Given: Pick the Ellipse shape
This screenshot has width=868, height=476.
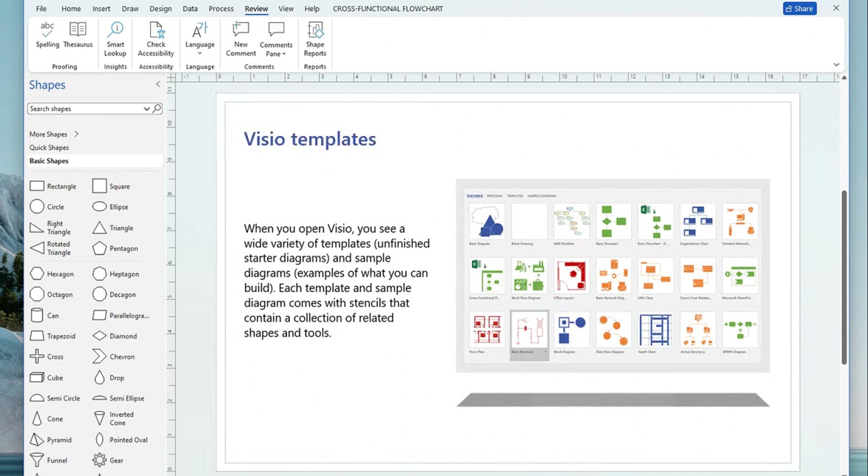Looking at the screenshot, I should [x=110, y=207].
